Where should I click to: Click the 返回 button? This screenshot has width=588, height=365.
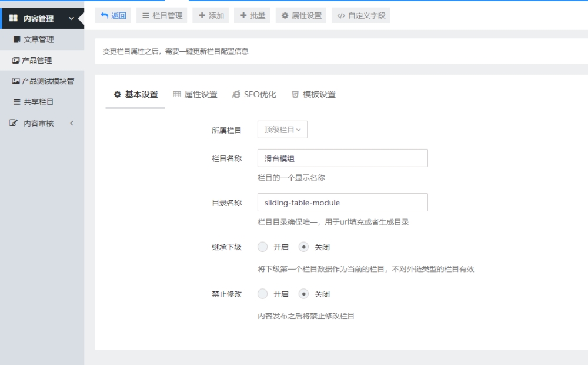pos(113,15)
